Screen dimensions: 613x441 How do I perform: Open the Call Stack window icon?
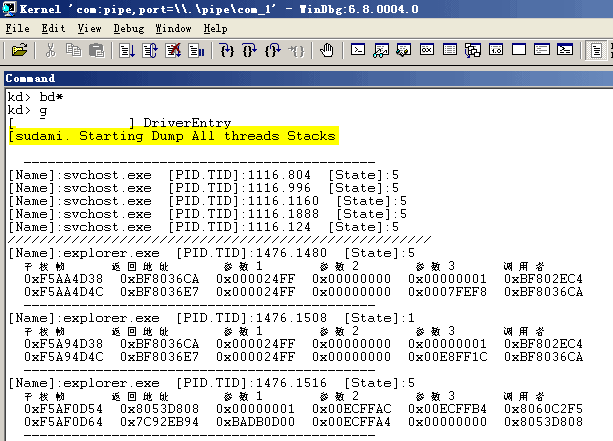473,50
